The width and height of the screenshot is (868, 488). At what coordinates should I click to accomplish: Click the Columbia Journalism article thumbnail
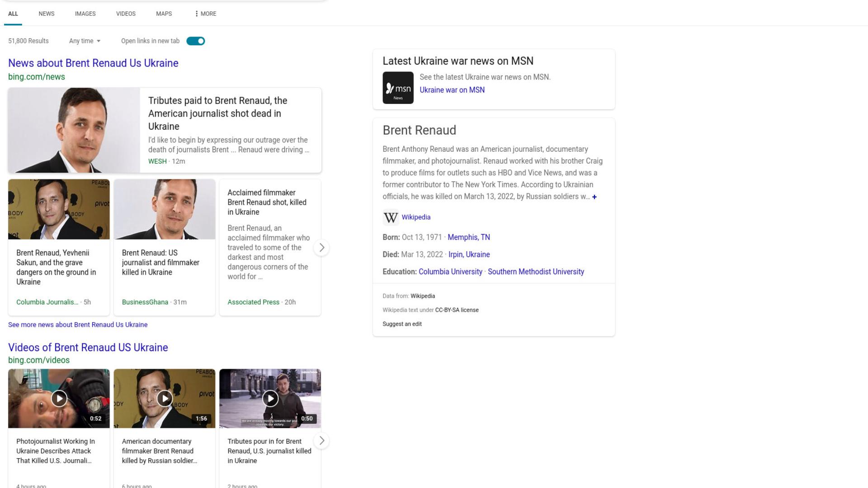coord(59,209)
